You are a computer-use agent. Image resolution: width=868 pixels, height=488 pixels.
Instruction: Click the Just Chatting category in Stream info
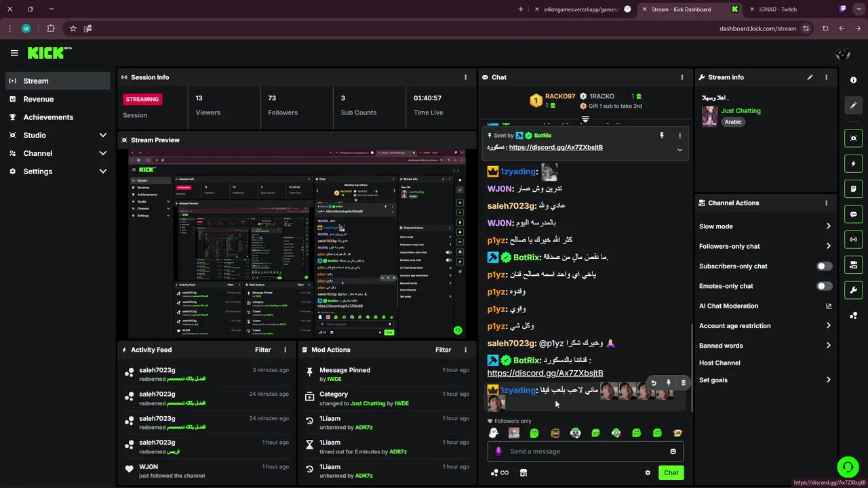(x=741, y=110)
